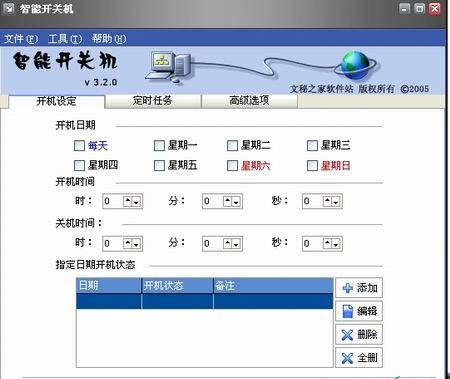This screenshot has height=379, width=450.
Task: Click the 添加 button with plus icon
Action: click(359, 288)
